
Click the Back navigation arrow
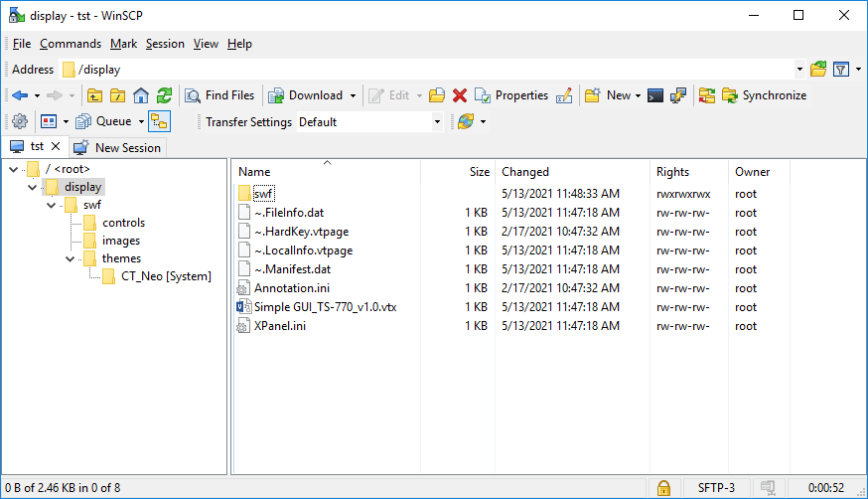pos(20,95)
